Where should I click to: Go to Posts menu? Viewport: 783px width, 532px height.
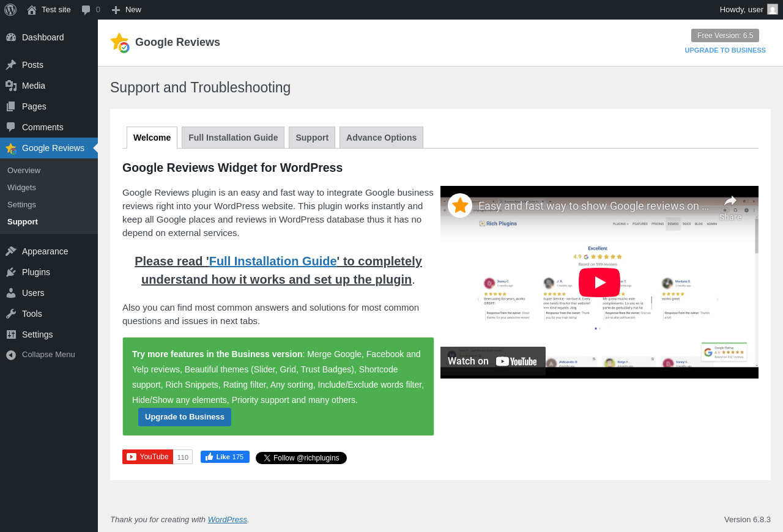pyautogui.click(x=49, y=65)
